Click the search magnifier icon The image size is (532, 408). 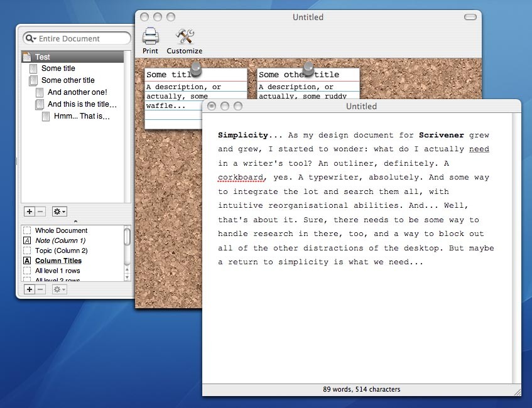[x=30, y=38]
